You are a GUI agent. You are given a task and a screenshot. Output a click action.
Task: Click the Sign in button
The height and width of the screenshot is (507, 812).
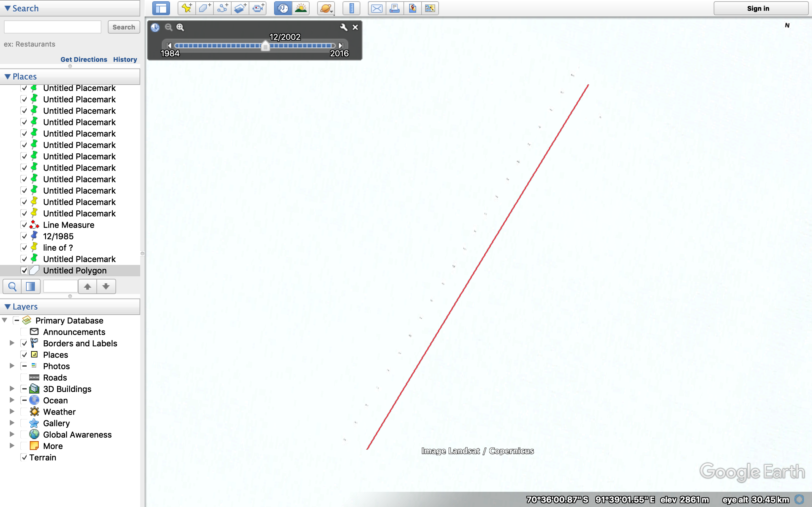[759, 8]
